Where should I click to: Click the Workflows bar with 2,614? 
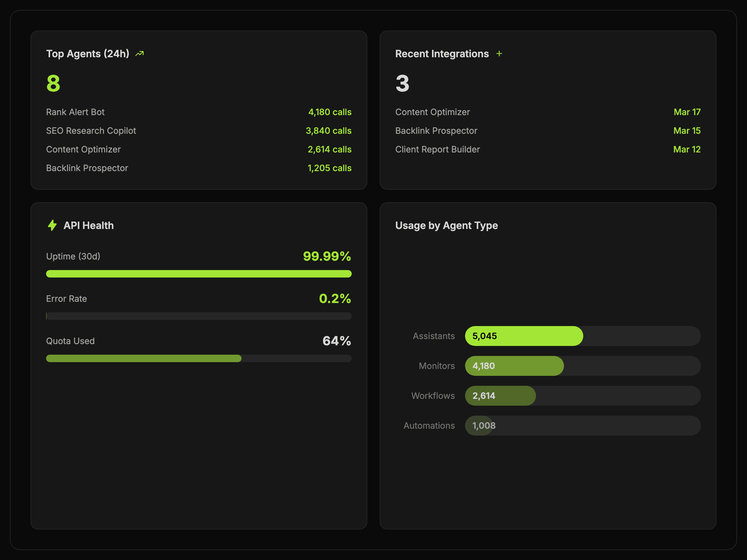pyautogui.click(x=500, y=396)
